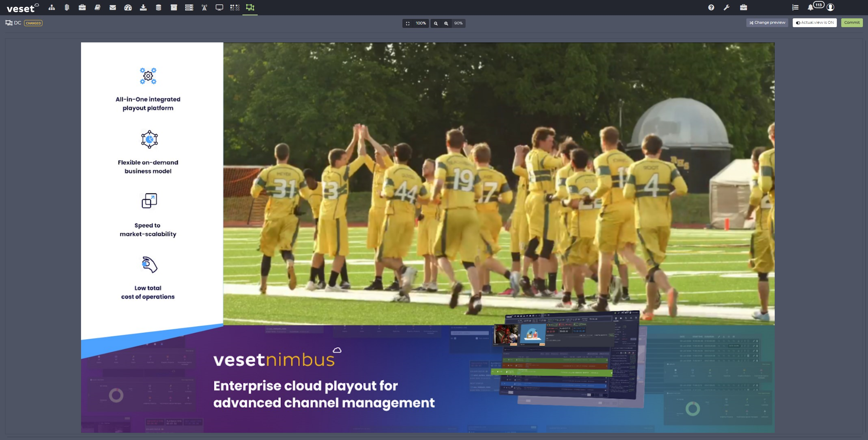Click the Change preview button
The width and height of the screenshot is (868, 440).
coord(767,23)
